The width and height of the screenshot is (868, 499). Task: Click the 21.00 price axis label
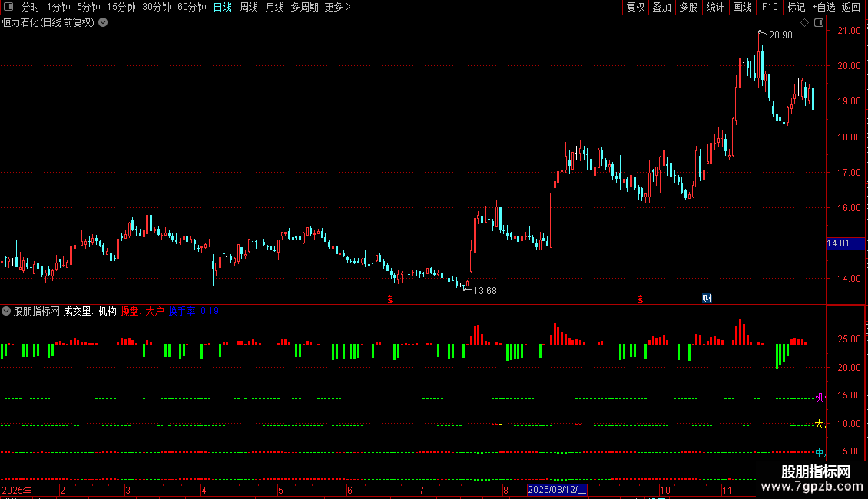point(849,31)
